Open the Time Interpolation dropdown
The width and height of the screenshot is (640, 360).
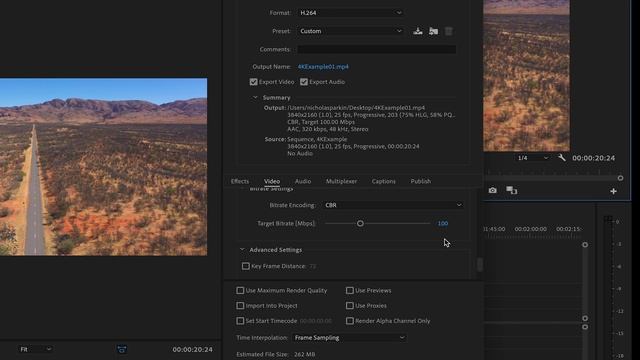[x=349, y=338]
